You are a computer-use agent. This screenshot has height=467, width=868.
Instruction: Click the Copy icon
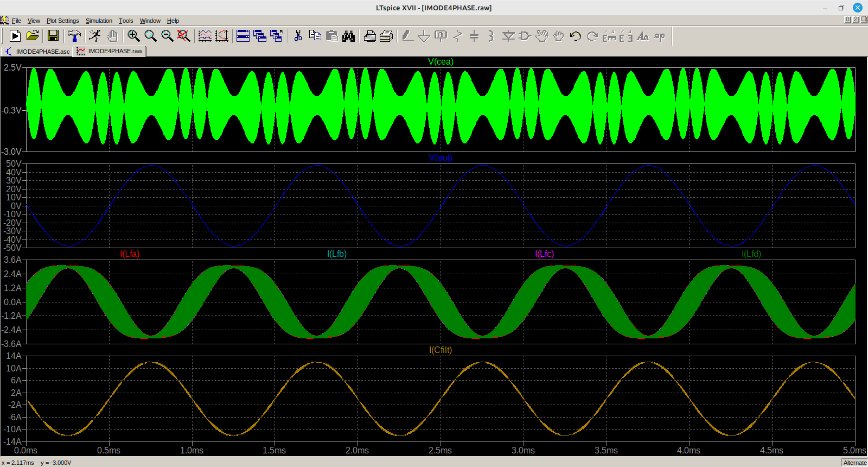315,36
